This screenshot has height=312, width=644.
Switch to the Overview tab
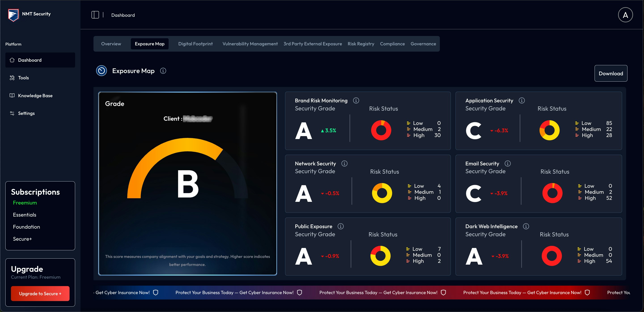click(x=111, y=44)
